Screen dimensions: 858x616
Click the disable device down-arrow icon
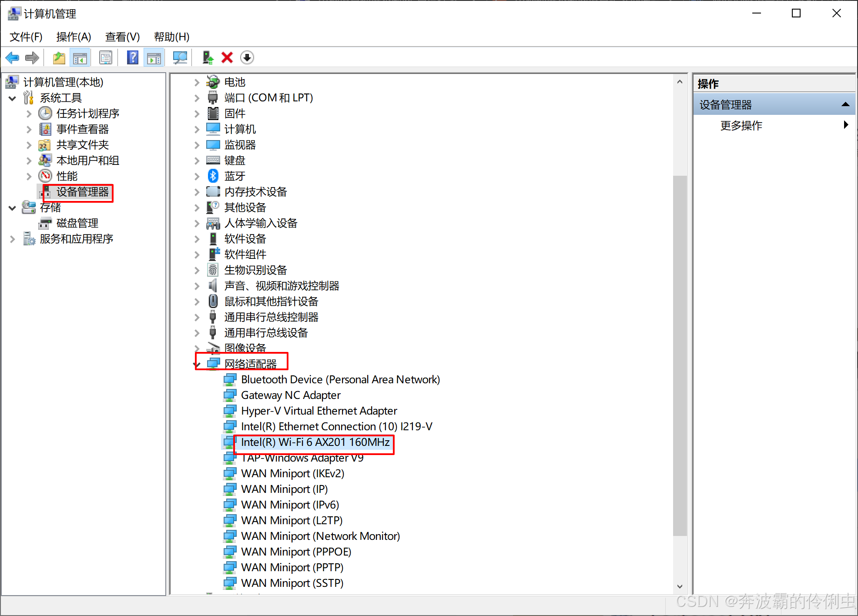[247, 57]
